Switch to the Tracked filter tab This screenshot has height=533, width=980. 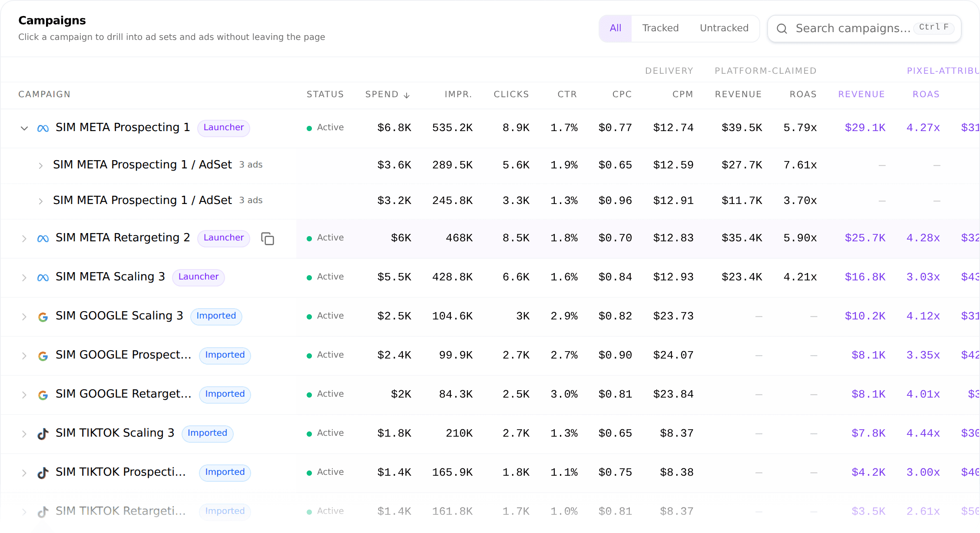click(660, 28)
